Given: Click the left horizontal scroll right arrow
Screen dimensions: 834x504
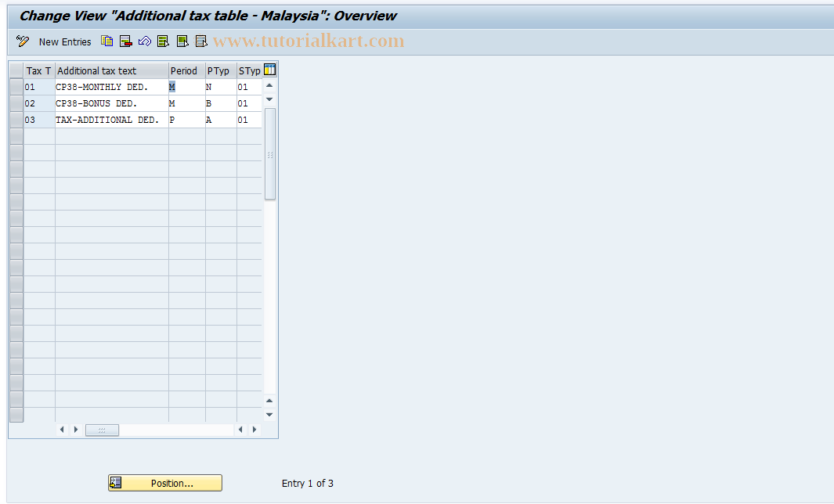Looking at the screenshot, I should point(76,430).
